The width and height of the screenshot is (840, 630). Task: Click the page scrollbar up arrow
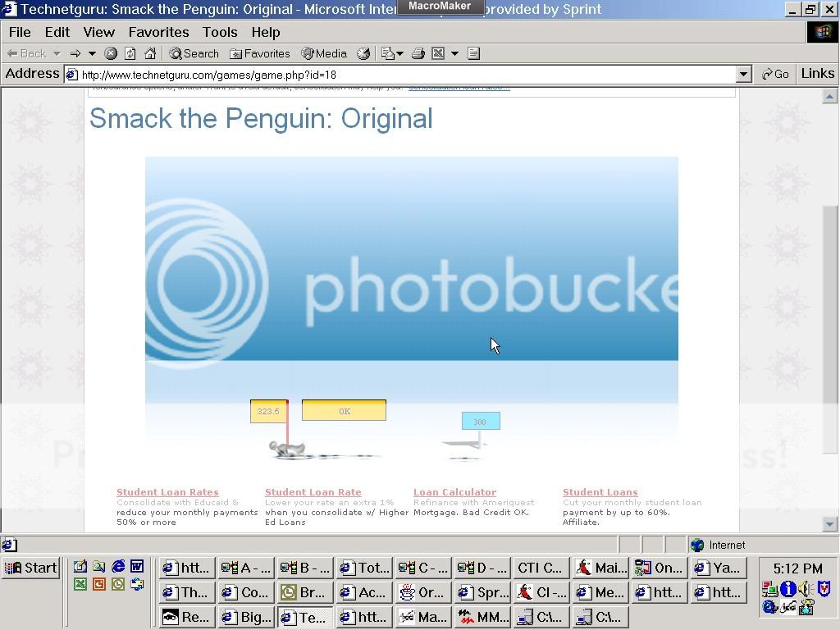pos(829,97)
